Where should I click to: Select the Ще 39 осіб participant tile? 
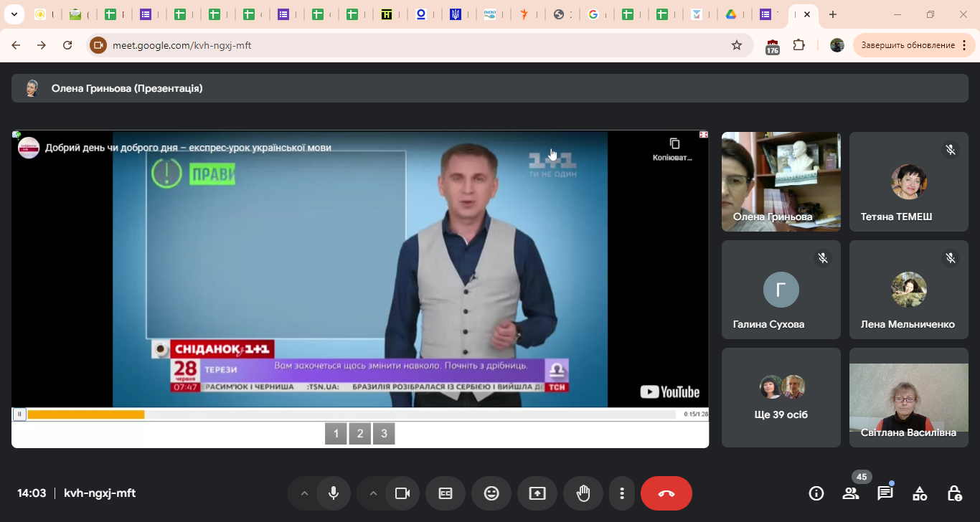781,397
